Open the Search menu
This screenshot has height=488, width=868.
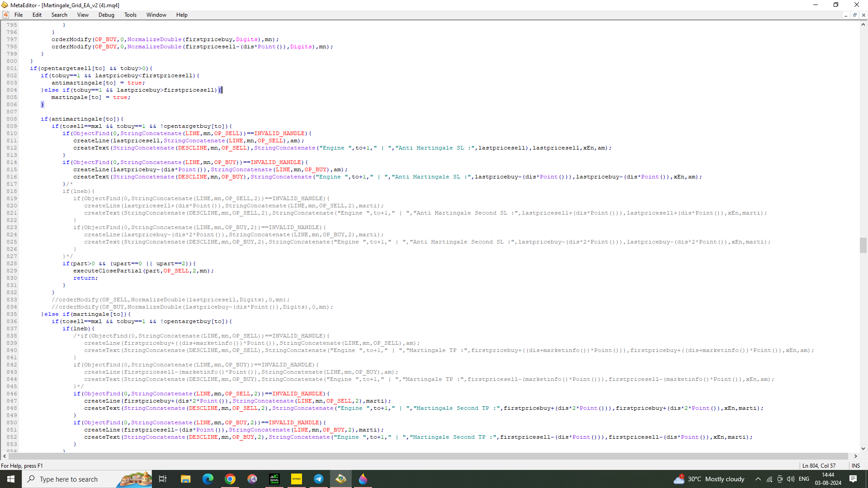click(59, 15)
